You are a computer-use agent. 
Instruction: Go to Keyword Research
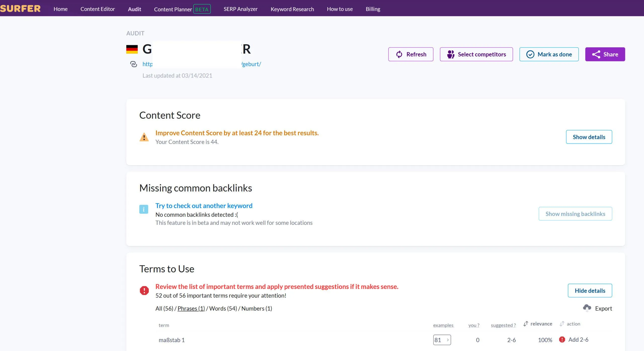292,9
